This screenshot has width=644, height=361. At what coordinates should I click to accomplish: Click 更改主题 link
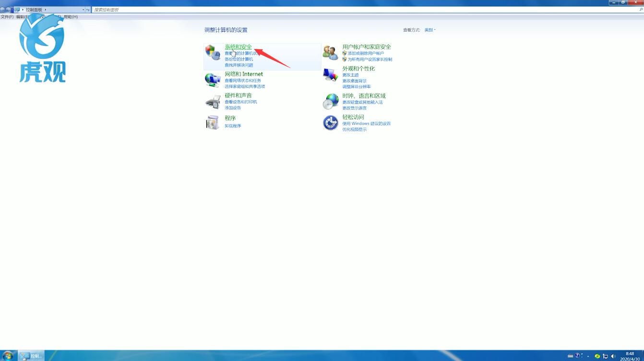click(x=350, y=75)
